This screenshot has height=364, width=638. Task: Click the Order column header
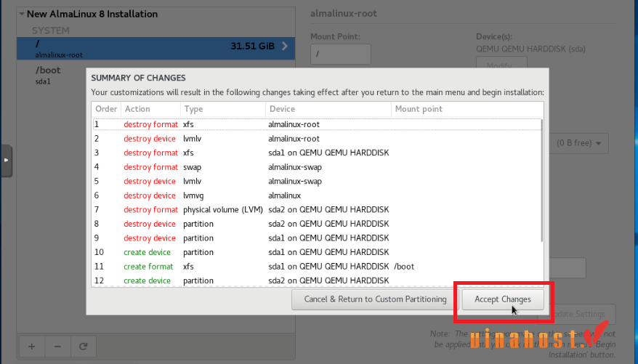pos(106,109)
